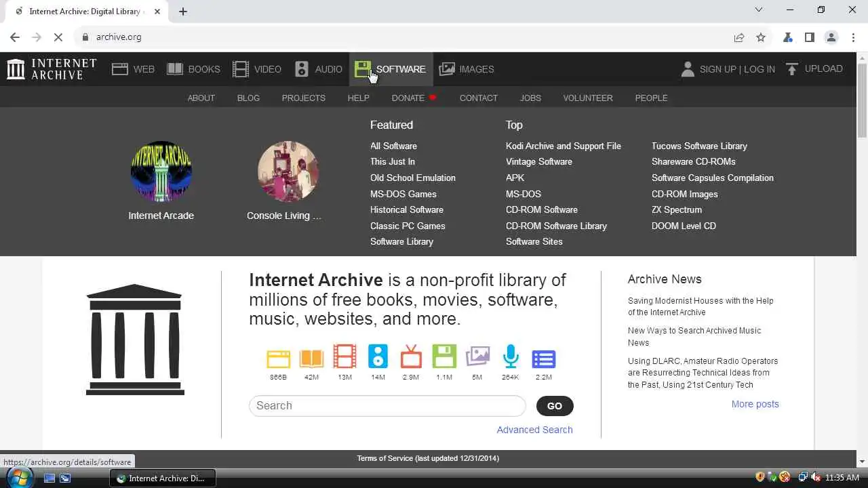
Task: Click the GO search button
Action: [x=555, y=406]
